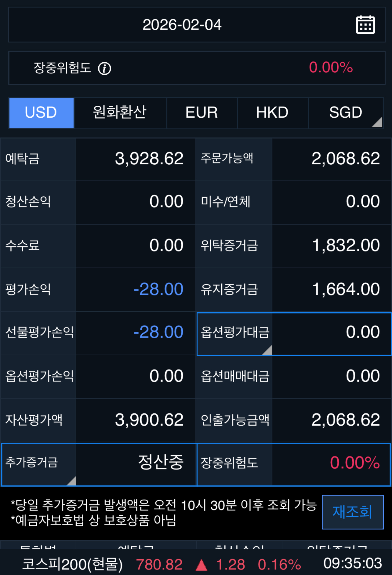Select the USD currency tab

[41, 113]
